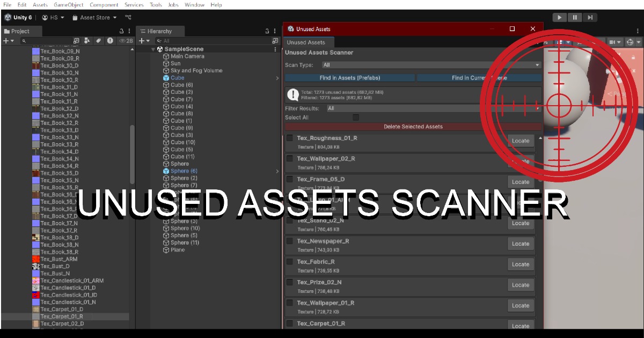Click Hierarchy search window icon

click(x=275, y=41)
